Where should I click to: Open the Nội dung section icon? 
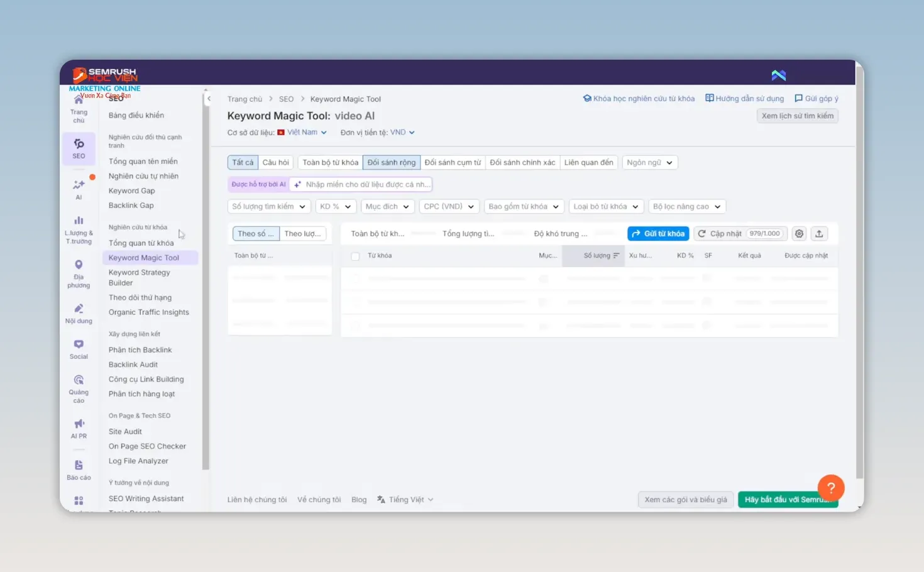(79, 313)
